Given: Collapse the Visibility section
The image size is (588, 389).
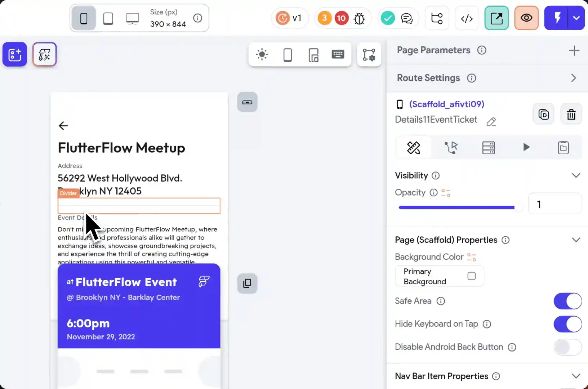Looking at the screenshot, I should [x=576, y=175].
